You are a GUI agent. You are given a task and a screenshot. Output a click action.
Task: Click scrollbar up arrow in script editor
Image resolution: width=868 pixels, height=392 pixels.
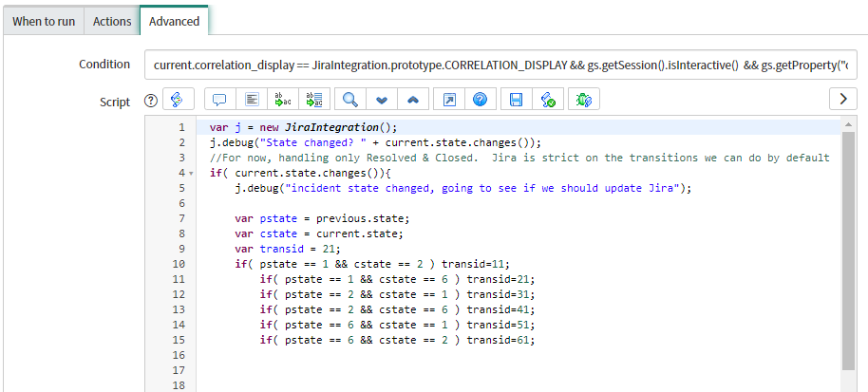[848, 123]
